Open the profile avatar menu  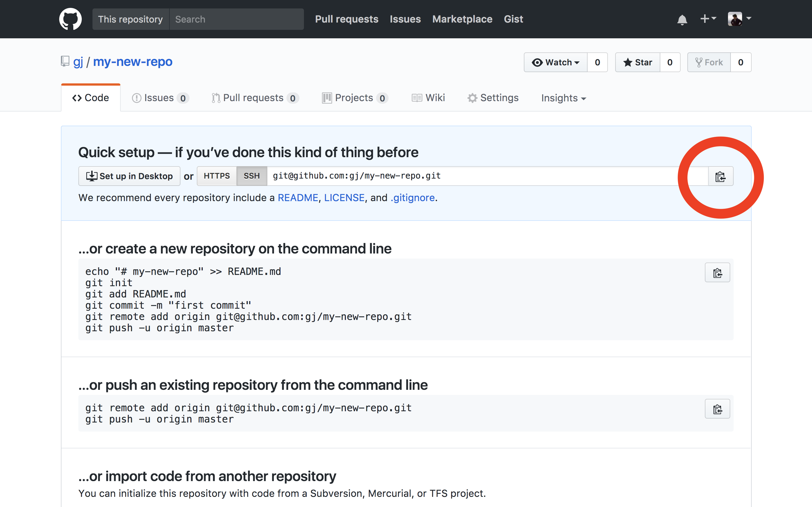[x=736, y=19]
